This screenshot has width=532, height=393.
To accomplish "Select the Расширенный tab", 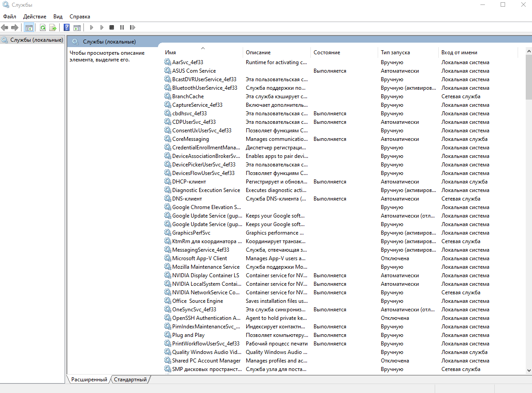I will point(89,380).
